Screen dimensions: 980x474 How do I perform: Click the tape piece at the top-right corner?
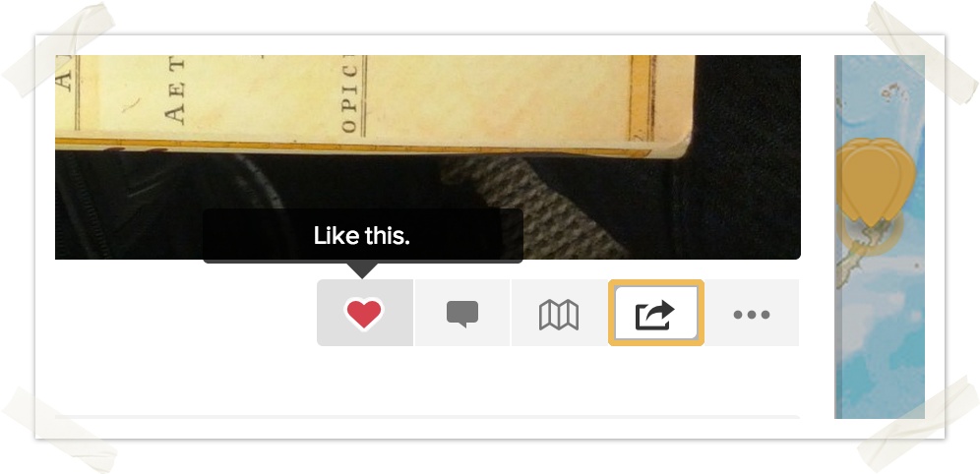922,52
